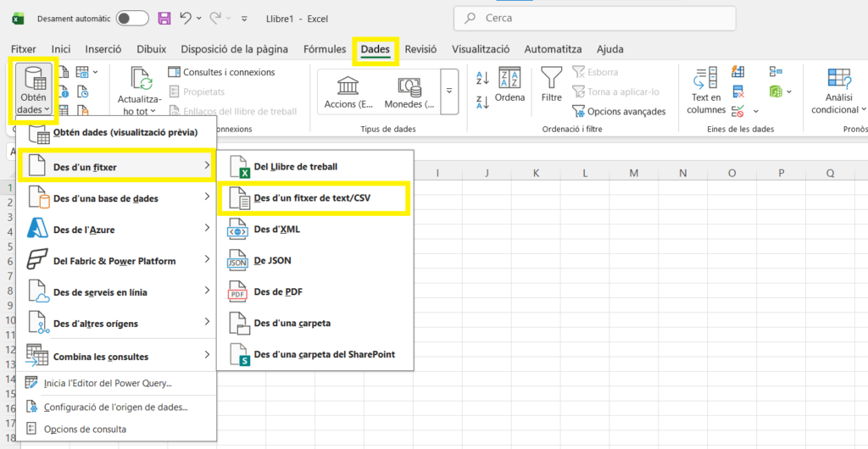Select Des d'XML menu entry
The height and width of the screenshot is (449, 868).
(x=314, y=229)
